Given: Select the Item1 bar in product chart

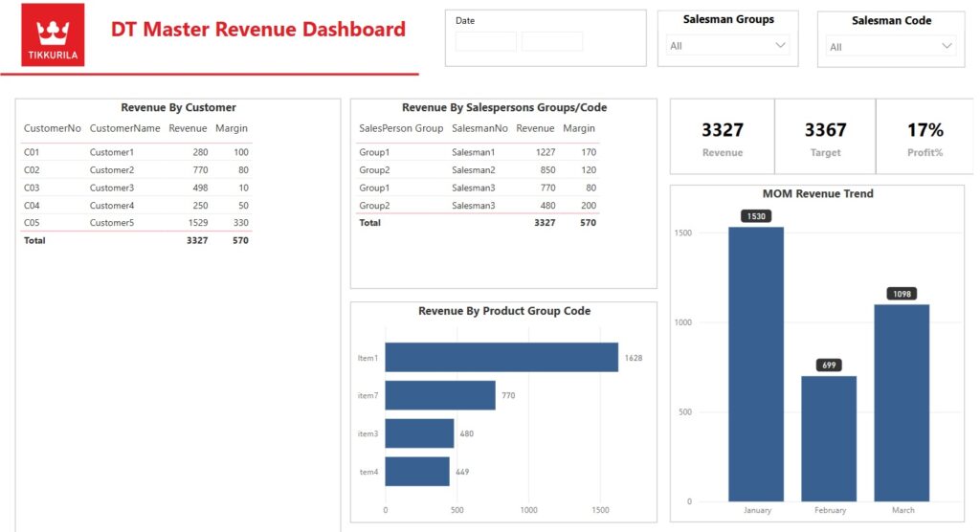Looking at the screenshot, I should click(x=501, y=358).
